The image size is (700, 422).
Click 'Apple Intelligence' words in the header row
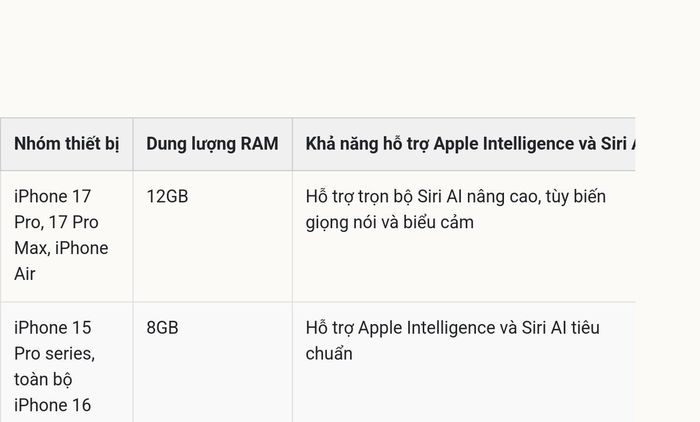(x=510, y=144)
